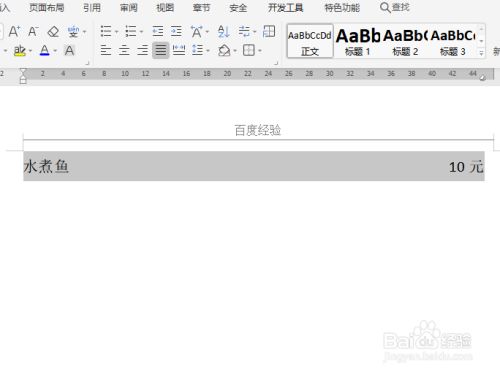Viewport: 500px width, 374px height.
Task: Expand the bullet list dropdown arrow
Action: (x=117, y=32)
